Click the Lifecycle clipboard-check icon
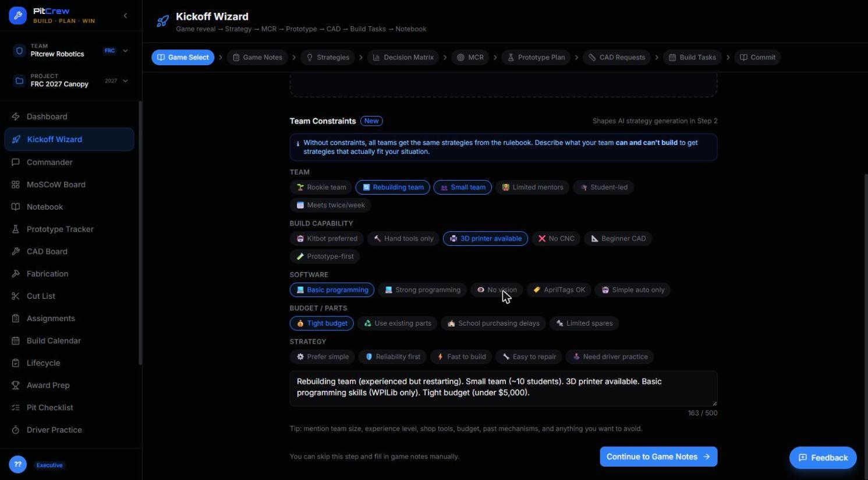Viewport: 868px width, 480px height. click(16, 363)
